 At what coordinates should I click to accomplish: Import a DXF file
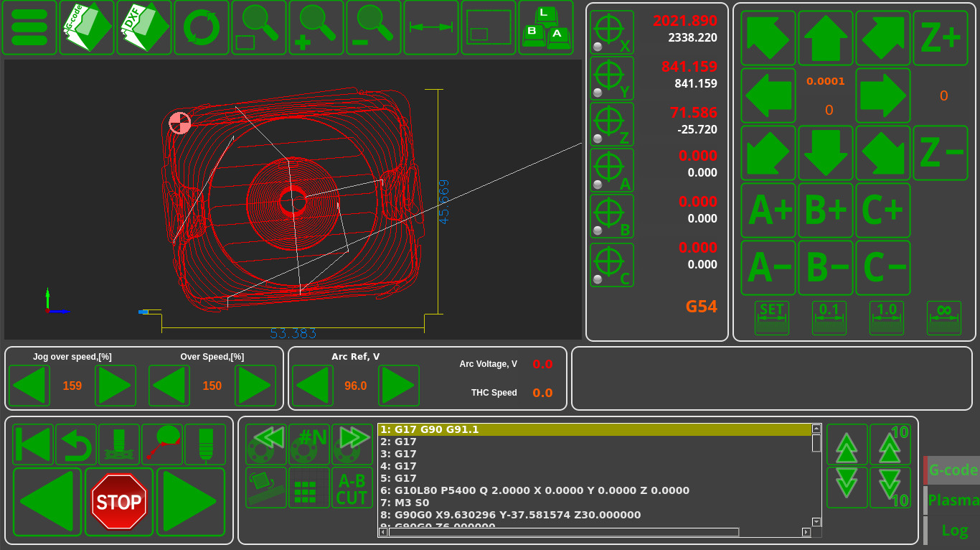tap(144, 28)
